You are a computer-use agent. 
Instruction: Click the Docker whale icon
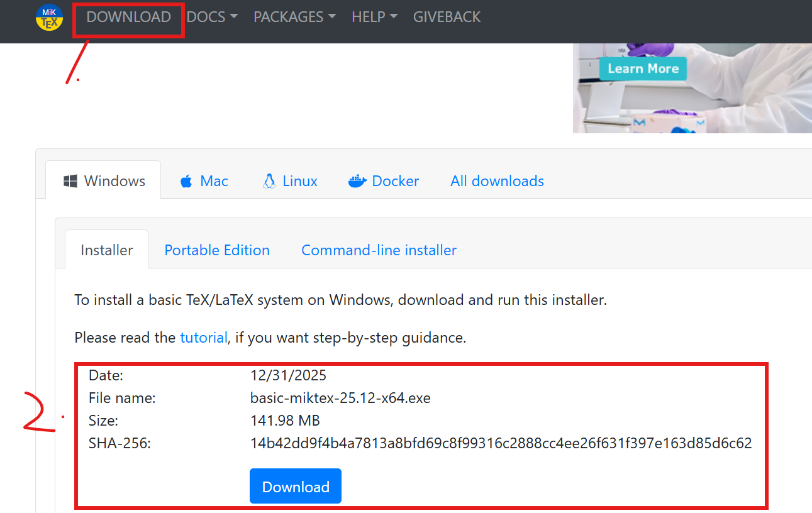357,181
